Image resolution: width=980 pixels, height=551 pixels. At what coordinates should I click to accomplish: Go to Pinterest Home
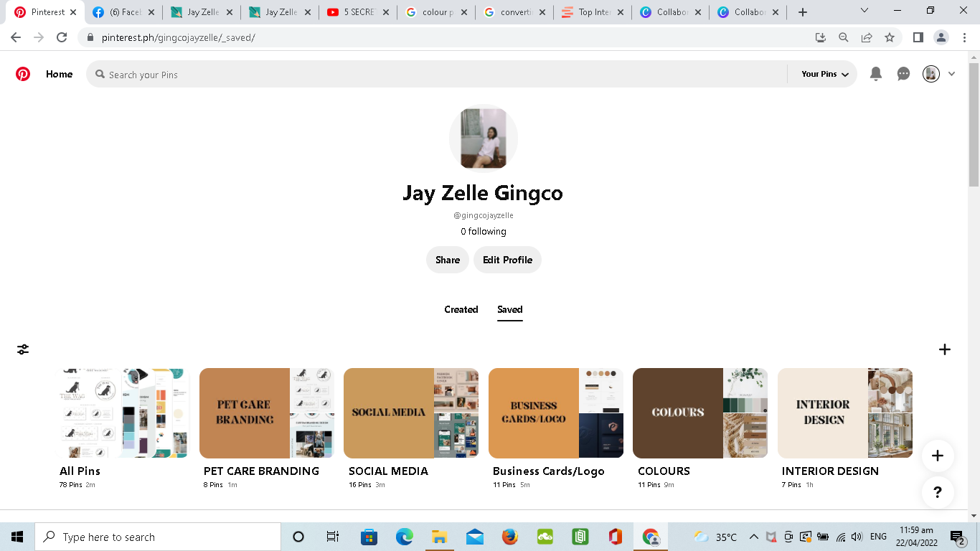59,74
